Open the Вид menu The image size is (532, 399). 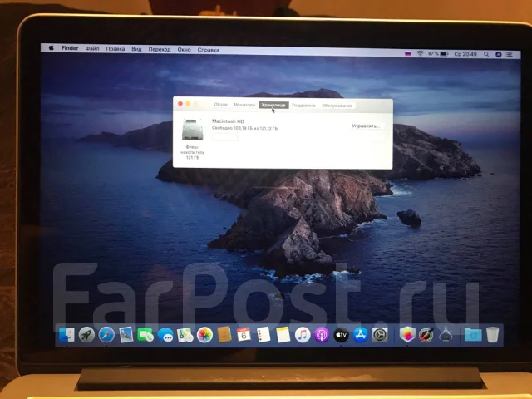(136, 49)
